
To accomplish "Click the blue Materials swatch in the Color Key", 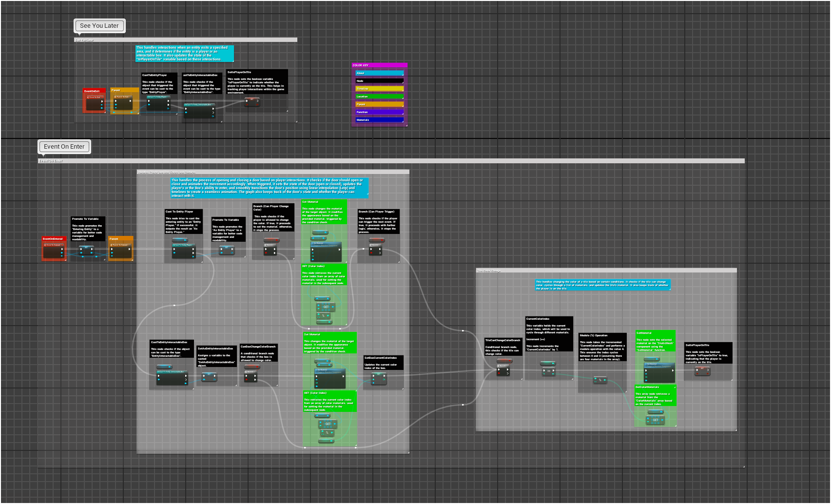I will point(379,120).
